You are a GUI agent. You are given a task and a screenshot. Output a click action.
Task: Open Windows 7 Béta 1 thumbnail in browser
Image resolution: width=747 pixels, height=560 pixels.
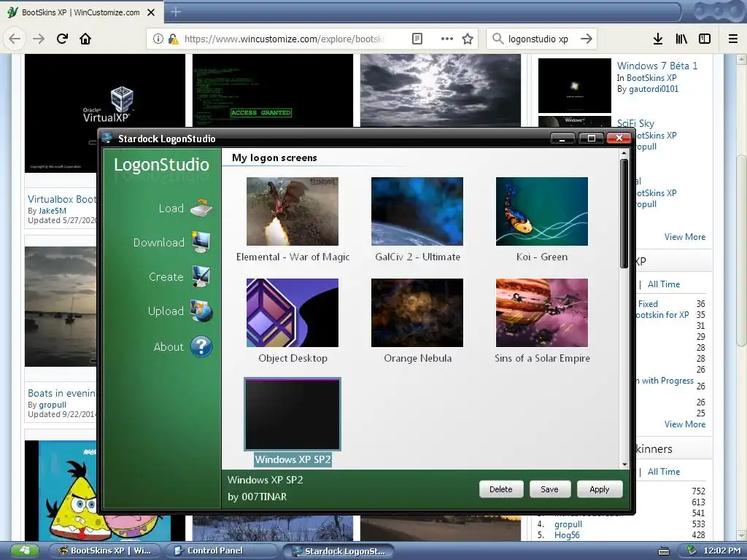(575, 86)
